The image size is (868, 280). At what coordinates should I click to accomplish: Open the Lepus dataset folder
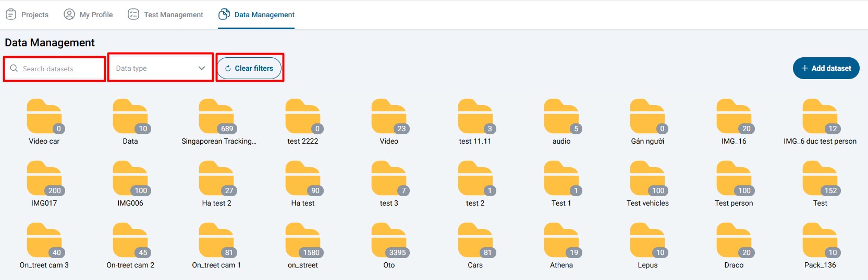point(647,241)
